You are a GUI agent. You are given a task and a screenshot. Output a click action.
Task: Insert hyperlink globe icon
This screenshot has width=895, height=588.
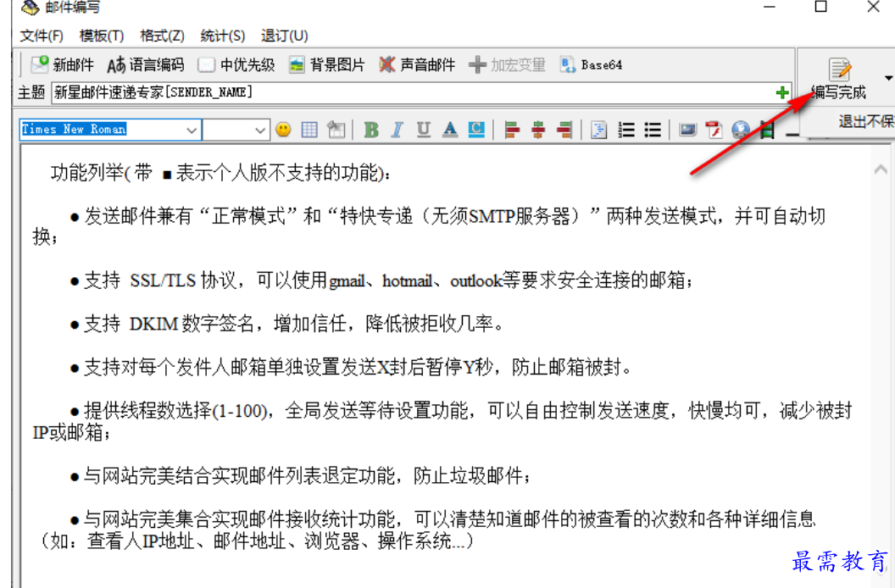(740, 130)
